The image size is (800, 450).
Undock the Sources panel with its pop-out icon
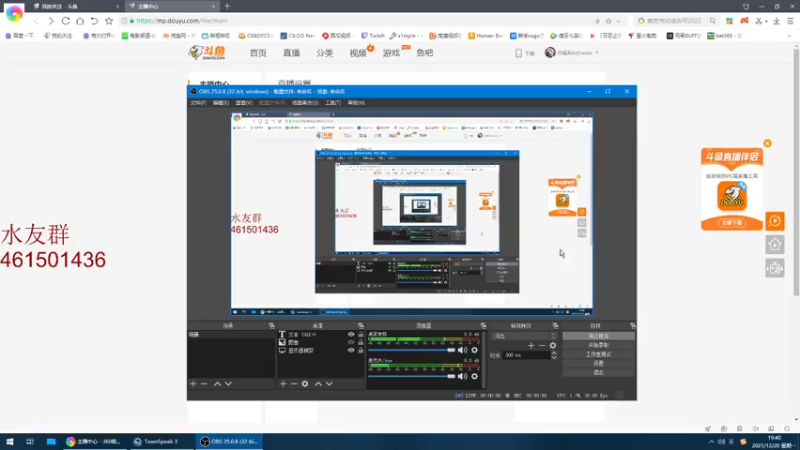pyautogui.click(x=361, y=326)
